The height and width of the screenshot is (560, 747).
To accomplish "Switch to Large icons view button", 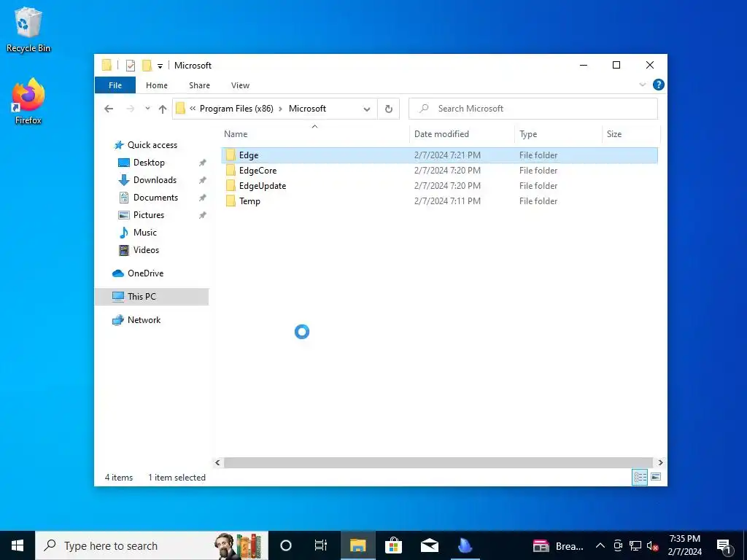I will click(656, 477).
